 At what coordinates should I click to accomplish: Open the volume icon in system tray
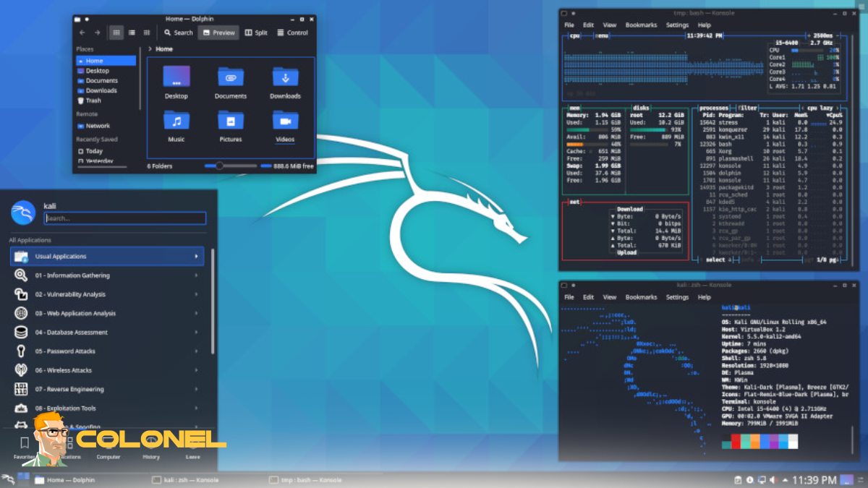[774, 479]
